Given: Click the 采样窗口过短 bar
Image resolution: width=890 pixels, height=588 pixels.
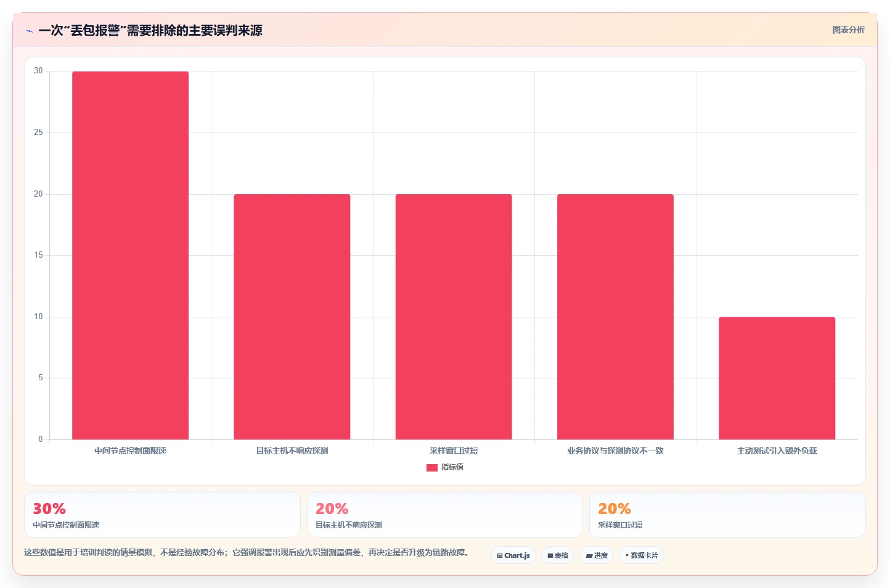Looking at the screenshot, I should tap(454, 317).
